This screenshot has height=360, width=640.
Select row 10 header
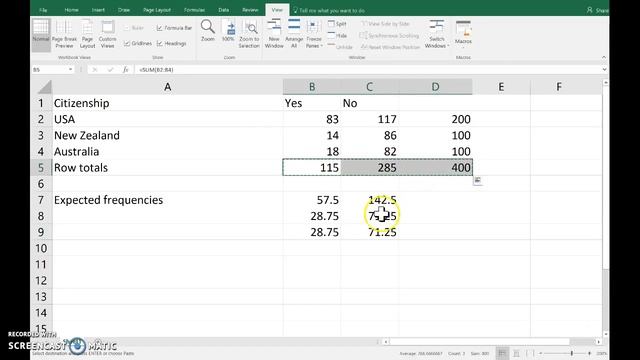pyautogui.click(x=41, y=248)
